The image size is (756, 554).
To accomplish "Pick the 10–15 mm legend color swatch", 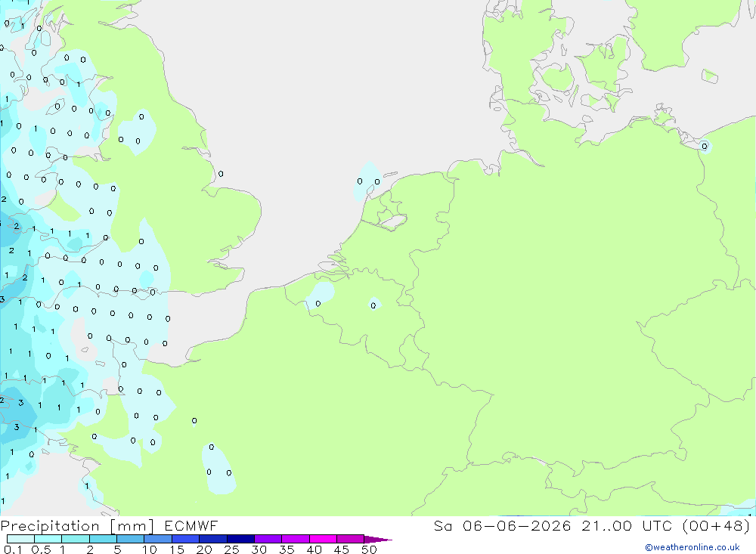I will [x=158, y=539].
